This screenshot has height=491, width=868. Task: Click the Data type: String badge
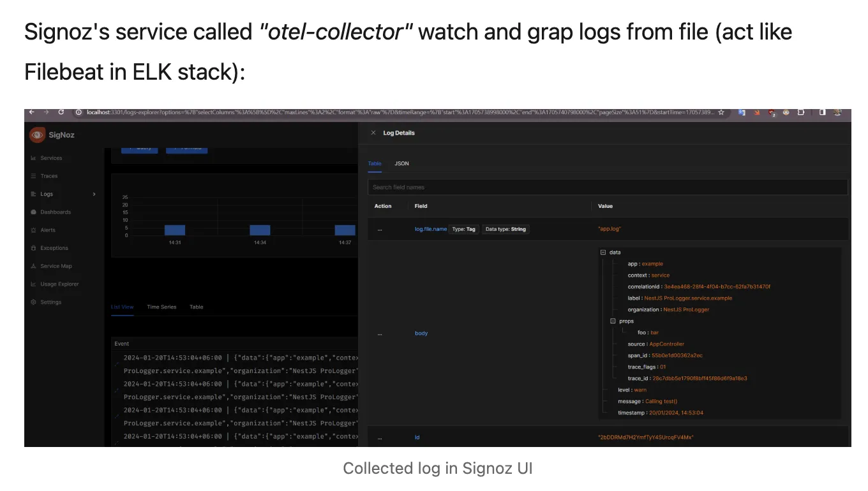pos(505,229)
